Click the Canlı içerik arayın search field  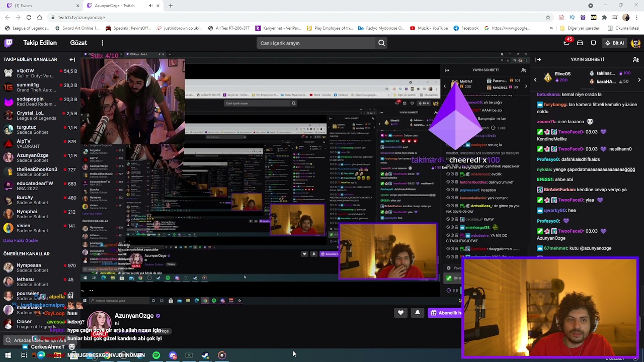[315, 43]
